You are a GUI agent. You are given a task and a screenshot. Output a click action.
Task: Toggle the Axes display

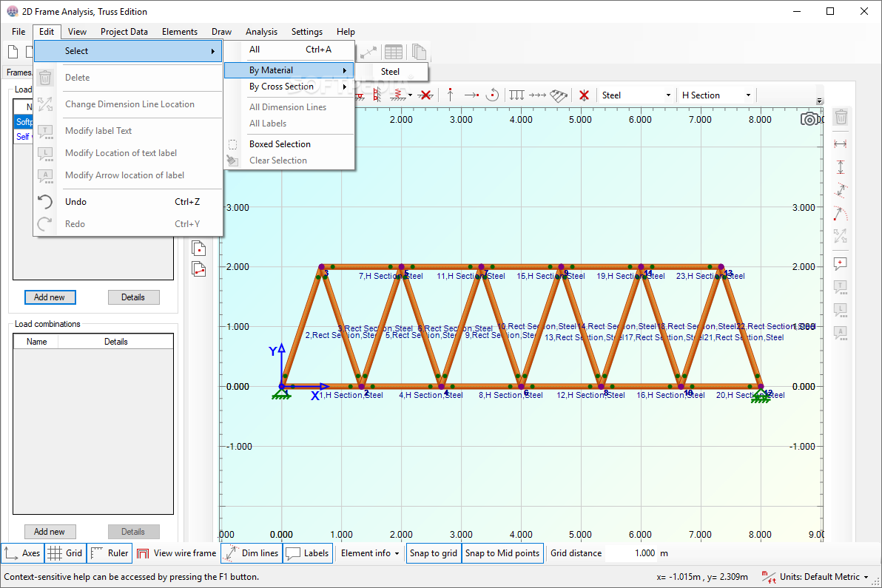click(x=22, y=553)
